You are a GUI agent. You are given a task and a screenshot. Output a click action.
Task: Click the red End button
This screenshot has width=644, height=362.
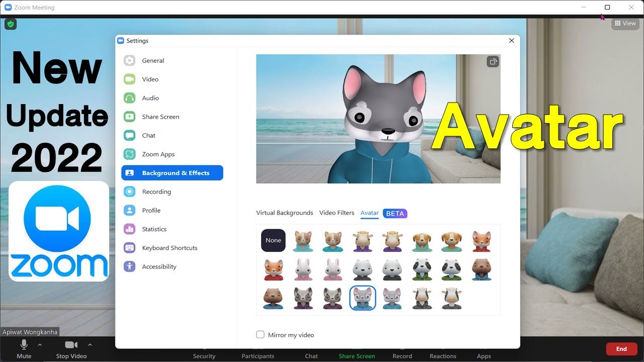click(621, 349)
